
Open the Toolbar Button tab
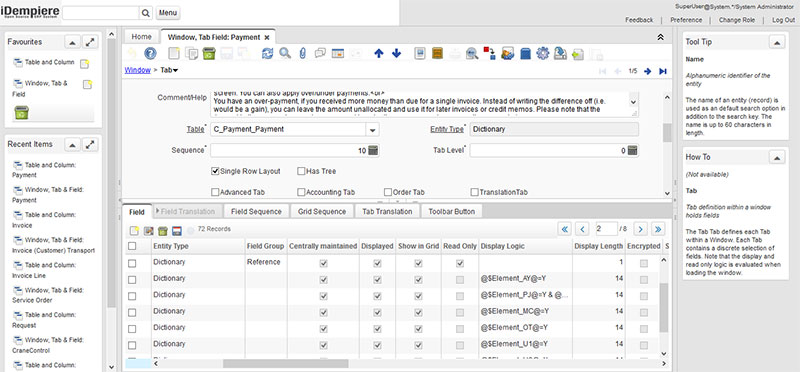(x=452, y=211)
